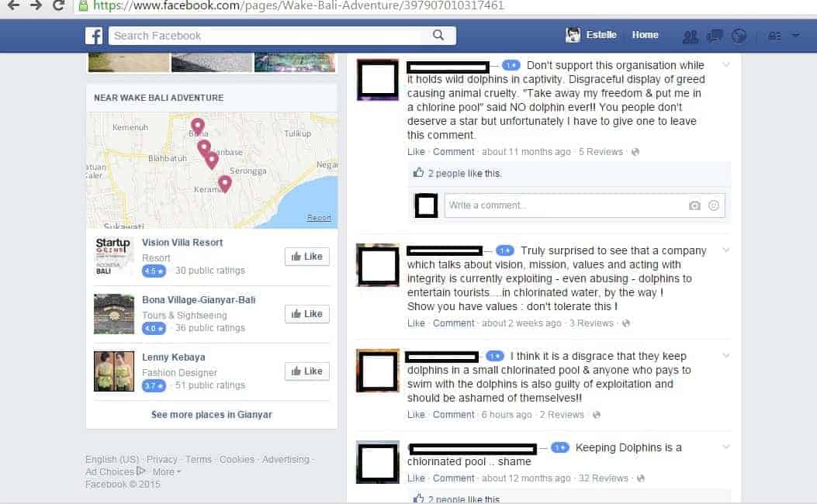This screenshot has width=817, height=504.
Task: Open the notifications globe icon
Action: [739, 36]
